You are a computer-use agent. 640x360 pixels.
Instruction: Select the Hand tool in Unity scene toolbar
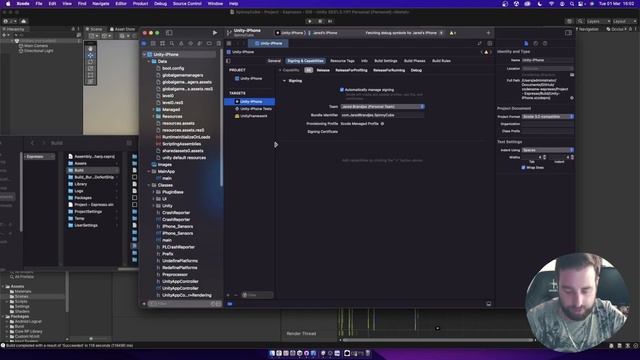[x=91, y=49]
